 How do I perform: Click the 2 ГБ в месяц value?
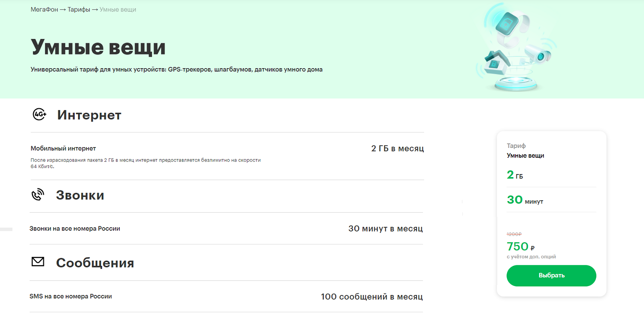(397, 149)
